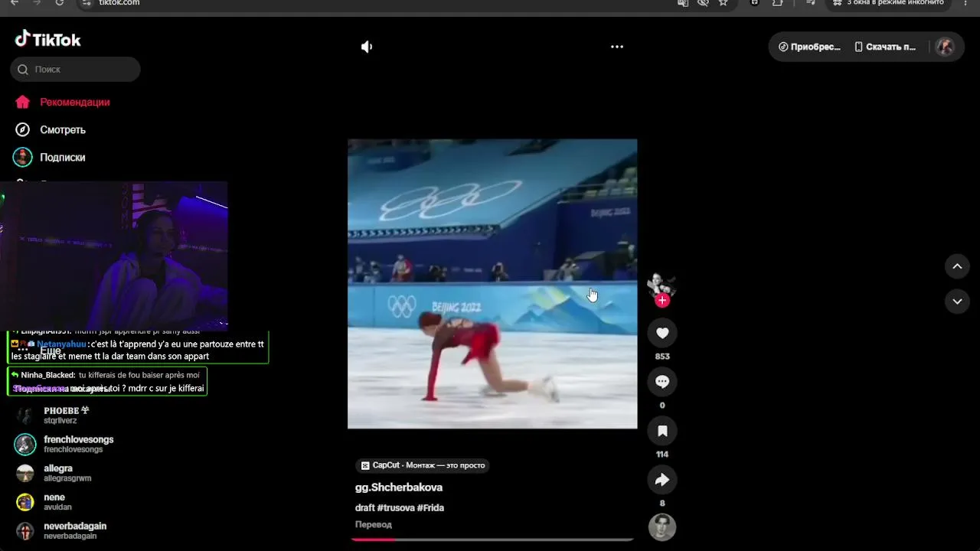
Task: Click the TikTok logo
Action: pyautogui.click(x=47, y=39)
